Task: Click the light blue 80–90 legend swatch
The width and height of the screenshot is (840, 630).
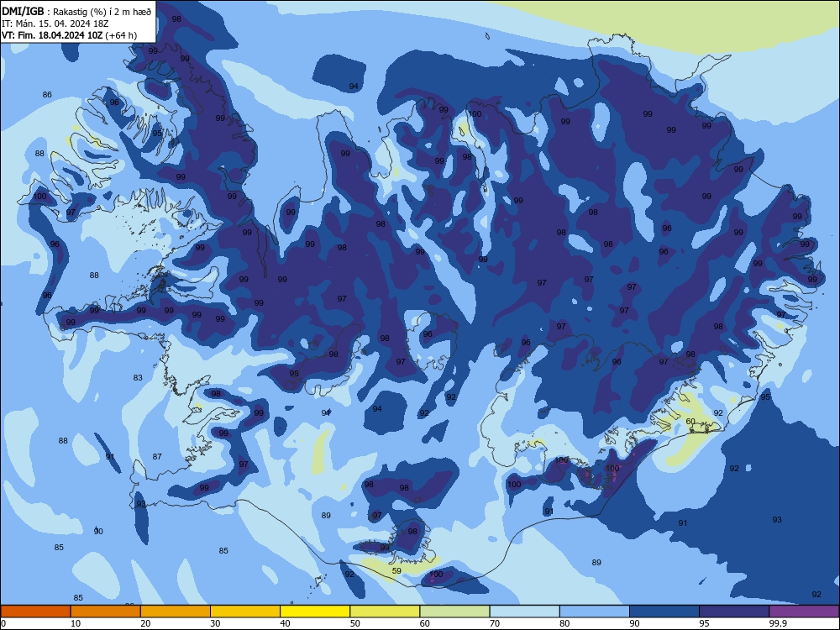Action: (595, 612)
